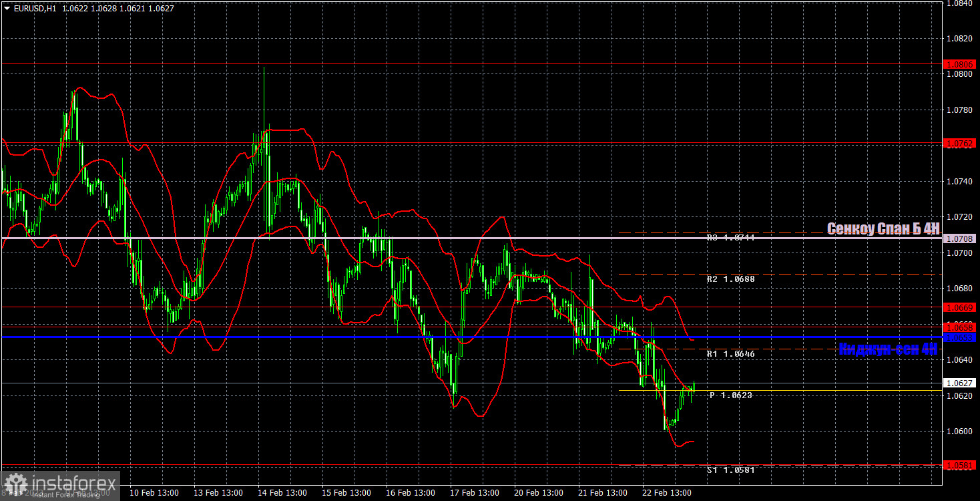Select the red 1.0806 price level tag
The width and height of the screenshot is (980, 501).
tap(961, 65)
